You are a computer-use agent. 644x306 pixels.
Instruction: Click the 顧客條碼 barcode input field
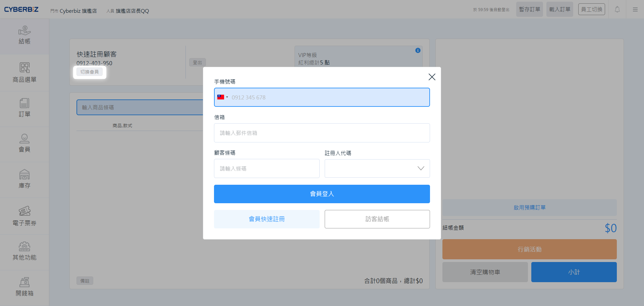267,168
